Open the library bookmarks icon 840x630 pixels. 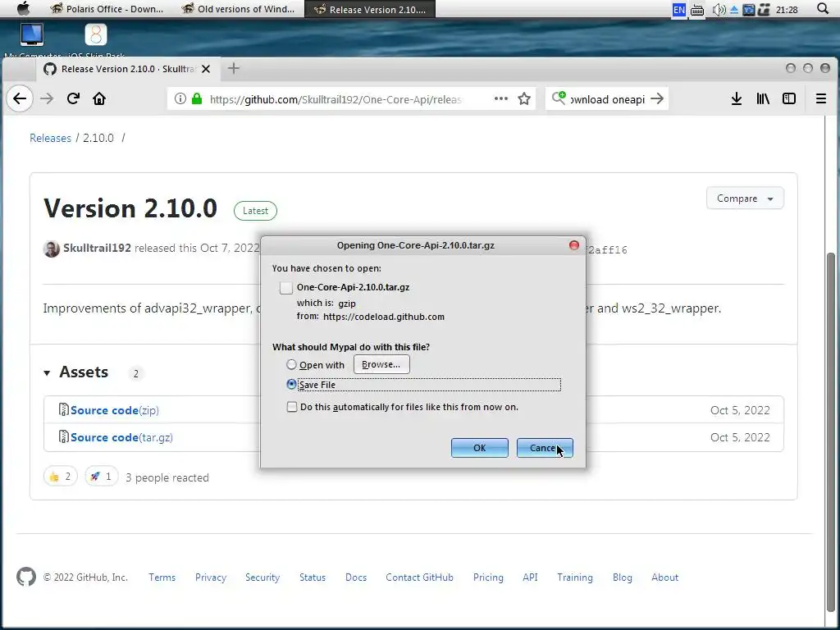pos(763,98)
